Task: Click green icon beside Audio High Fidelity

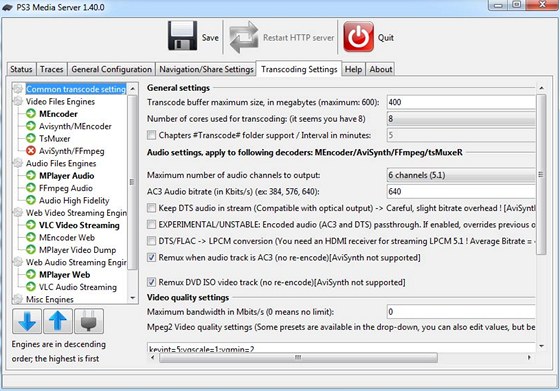Action: click(31, 200)
